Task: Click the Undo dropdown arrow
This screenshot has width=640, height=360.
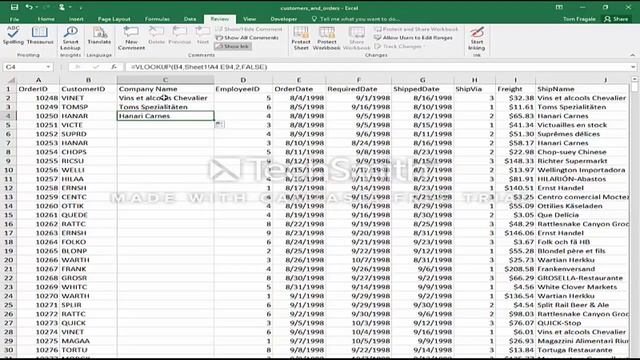Action: click(x=36, y=7)
